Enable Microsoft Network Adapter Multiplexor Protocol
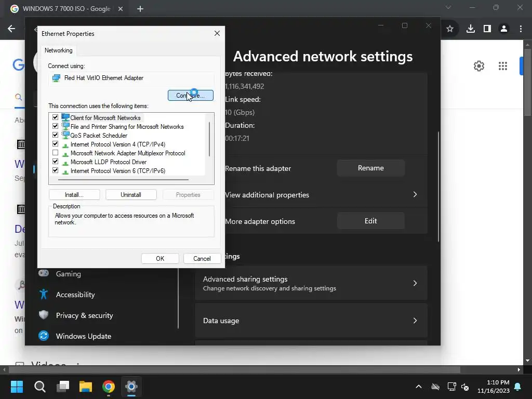The image size is (532, 399). coord(55,153)
